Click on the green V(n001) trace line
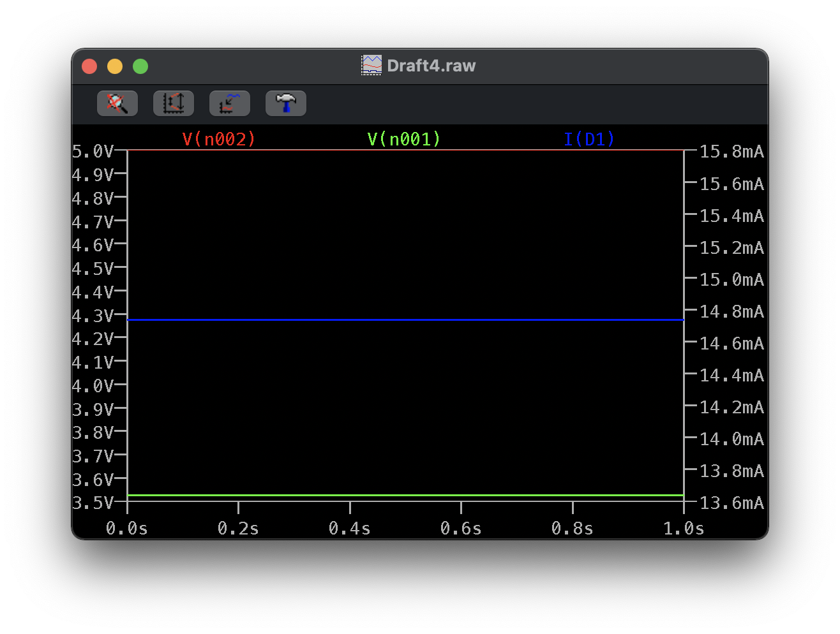 pos(406,495)
